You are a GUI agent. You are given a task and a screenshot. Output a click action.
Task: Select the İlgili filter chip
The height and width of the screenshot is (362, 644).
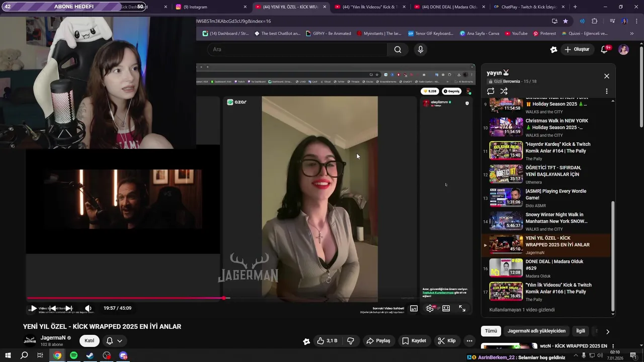point(581,331)
